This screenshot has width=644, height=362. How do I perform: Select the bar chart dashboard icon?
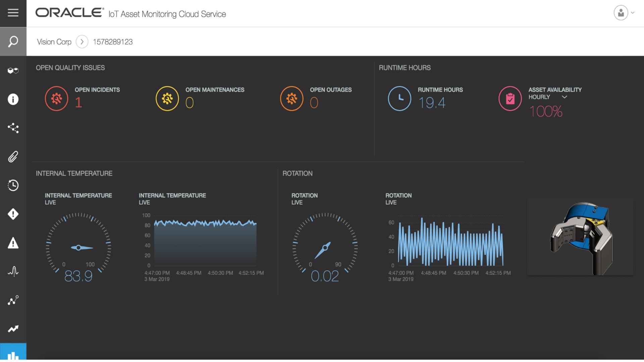click(x=13, y=354)
